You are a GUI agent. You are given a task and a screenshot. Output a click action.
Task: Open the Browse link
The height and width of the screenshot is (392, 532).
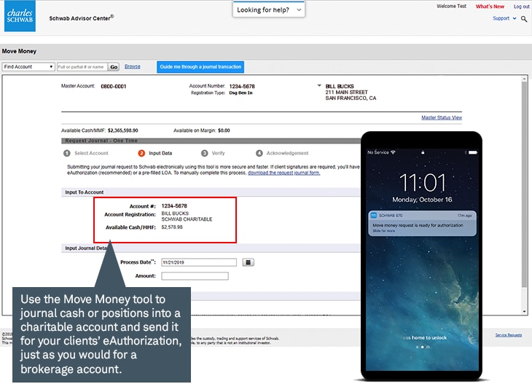pyautogui.click(x=133, y=66)
